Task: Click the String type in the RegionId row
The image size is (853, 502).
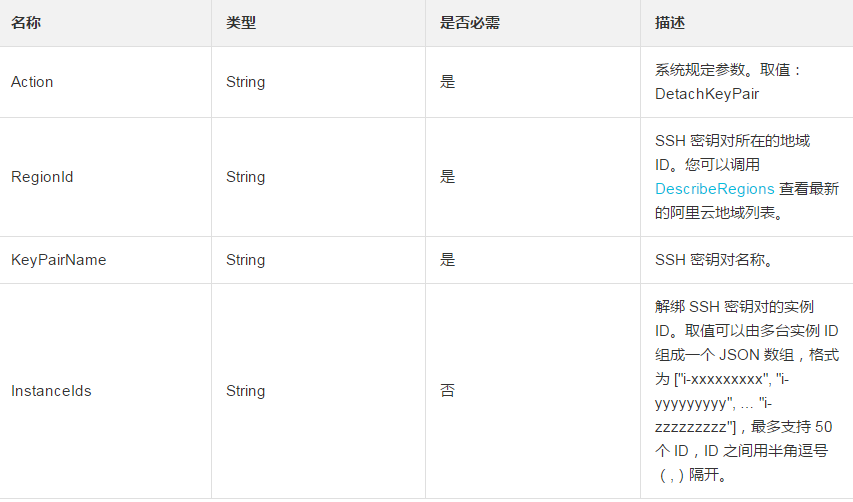Action: [x=245, y=177]
